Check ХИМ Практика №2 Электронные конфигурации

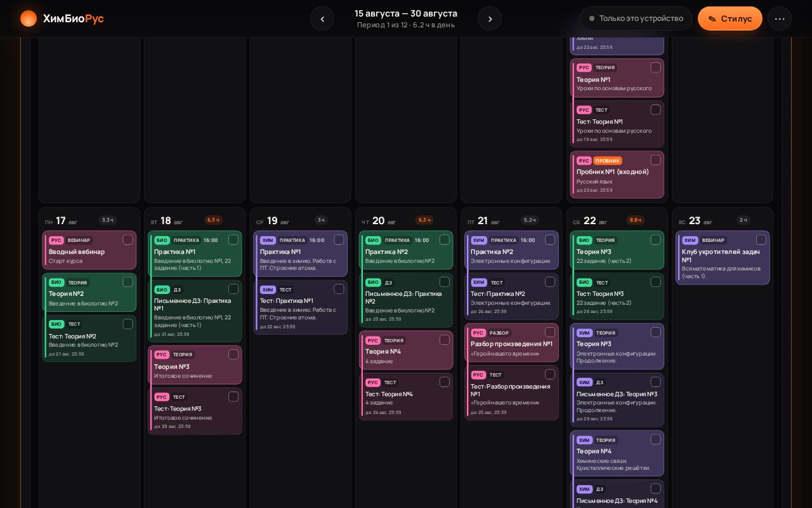click(550, 239)
